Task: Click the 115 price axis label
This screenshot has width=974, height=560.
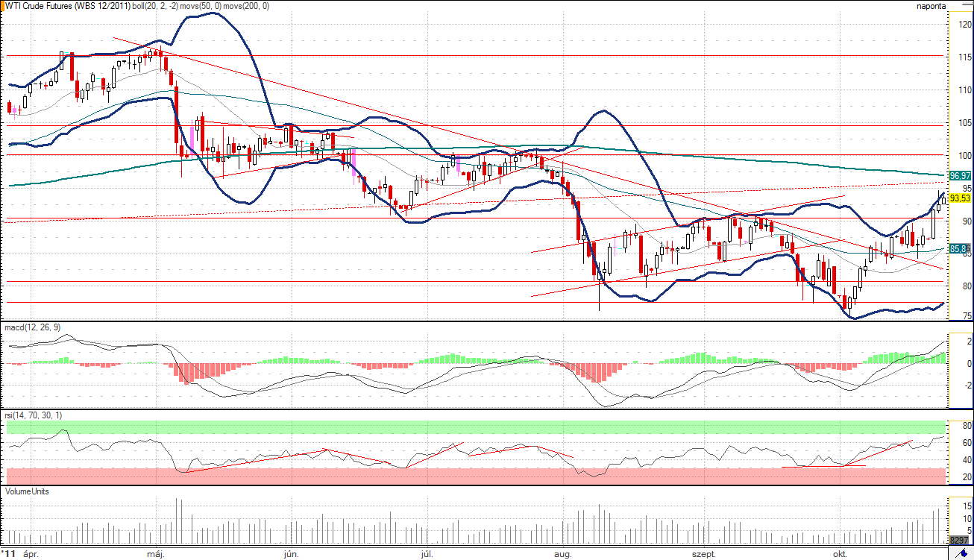Action: click(x=964, y=57)
